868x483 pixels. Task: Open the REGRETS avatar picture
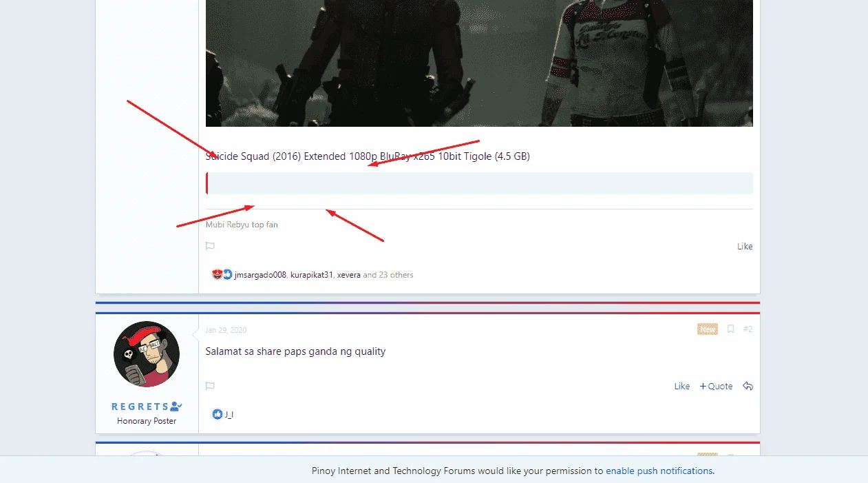point(147,354)
